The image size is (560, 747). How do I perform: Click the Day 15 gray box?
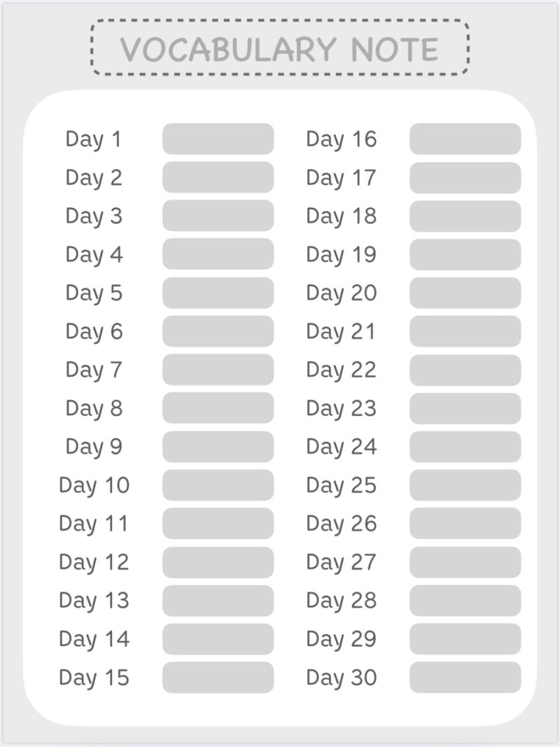coord(218,677)
